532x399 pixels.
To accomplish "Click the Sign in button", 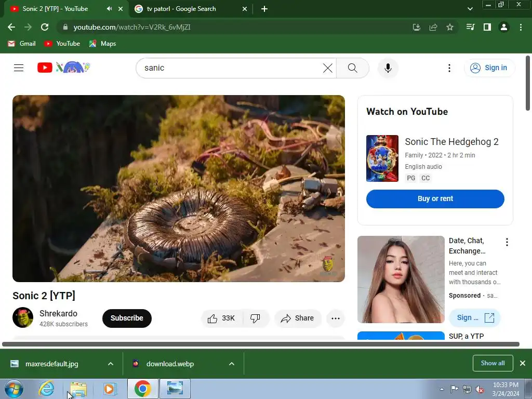I will point(489,68).
